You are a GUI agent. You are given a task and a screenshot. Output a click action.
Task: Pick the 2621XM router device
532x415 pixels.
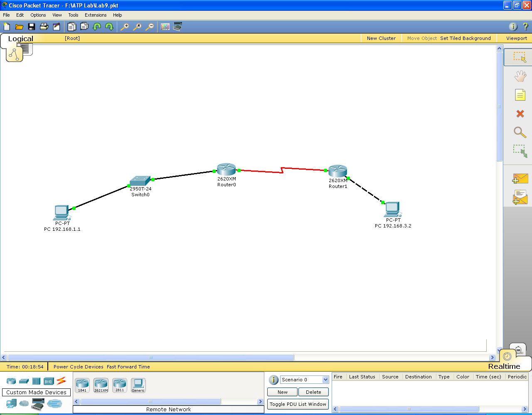coord(101,385)
